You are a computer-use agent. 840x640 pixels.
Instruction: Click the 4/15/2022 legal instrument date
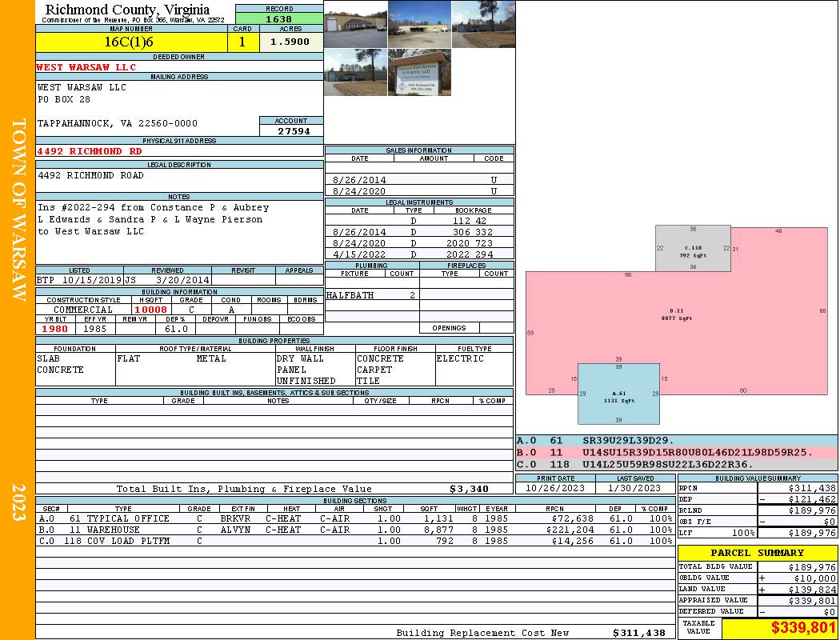click(x=359, y=254)
